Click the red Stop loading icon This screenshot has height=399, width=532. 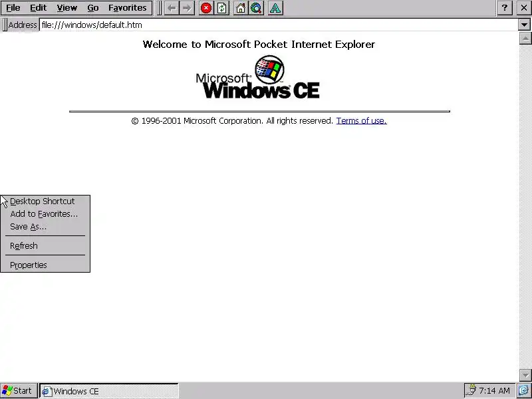coord(206,8)
